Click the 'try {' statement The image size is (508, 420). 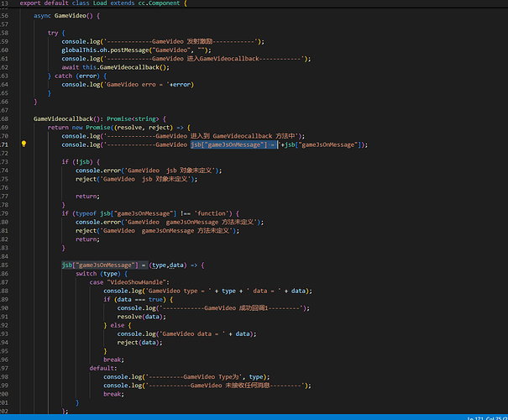click(x=56, y=33)
